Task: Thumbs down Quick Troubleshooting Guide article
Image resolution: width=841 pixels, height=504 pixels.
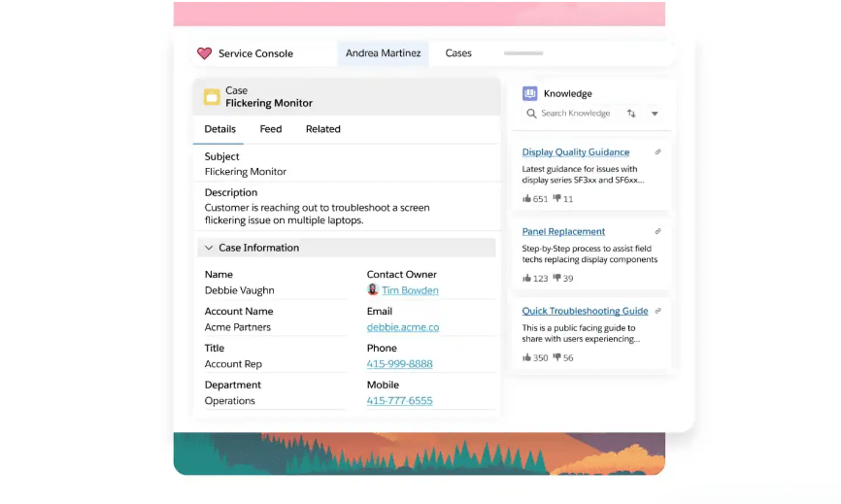Action: point(556,357)
